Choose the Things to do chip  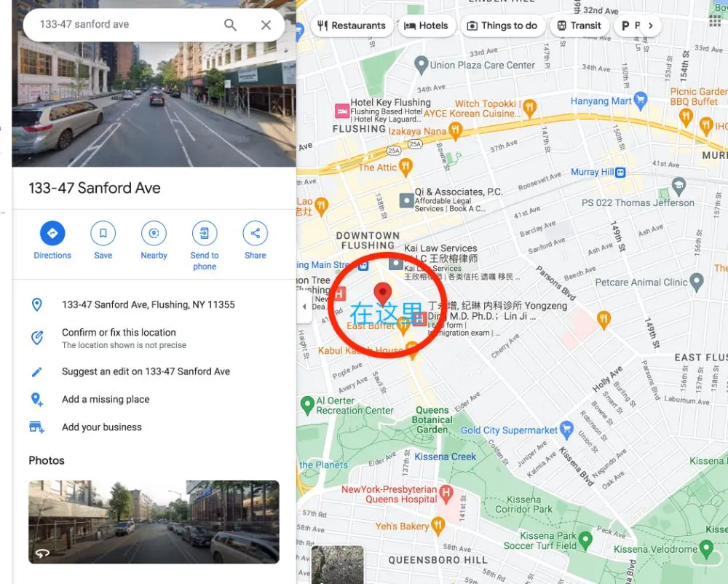[503, 25]
